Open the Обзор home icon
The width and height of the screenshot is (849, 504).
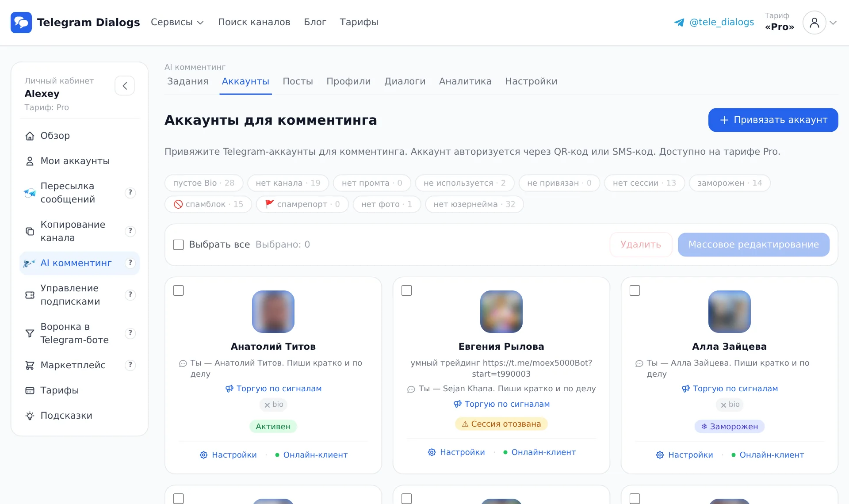pos(30,136)
